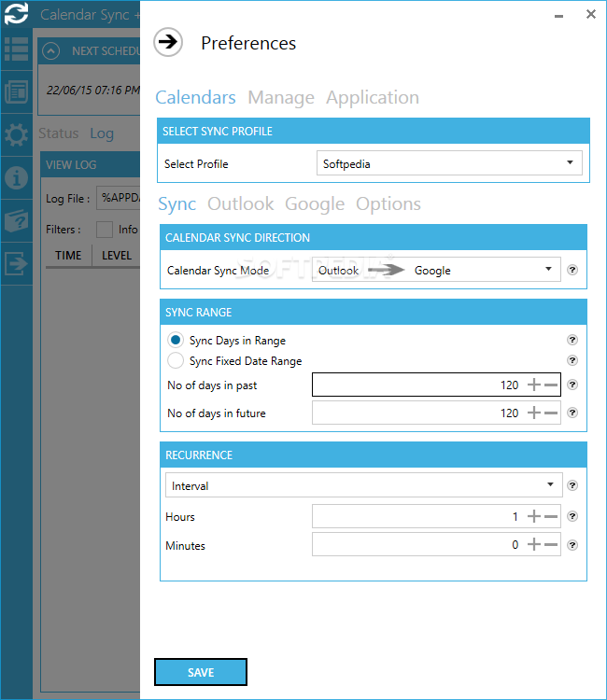The width and height of the screenshot is (607, 700).
Task: Click help icon for Minutes
Action: 572,545
